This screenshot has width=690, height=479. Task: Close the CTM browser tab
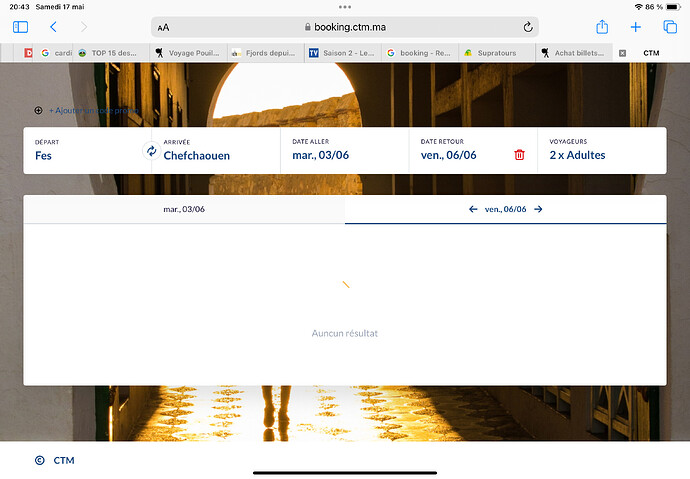pos(622,53)
